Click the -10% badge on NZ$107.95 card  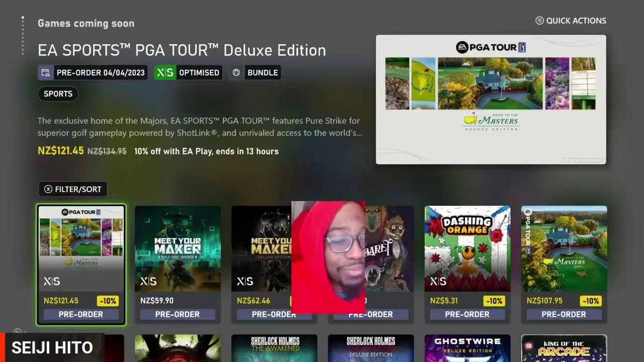591,301
